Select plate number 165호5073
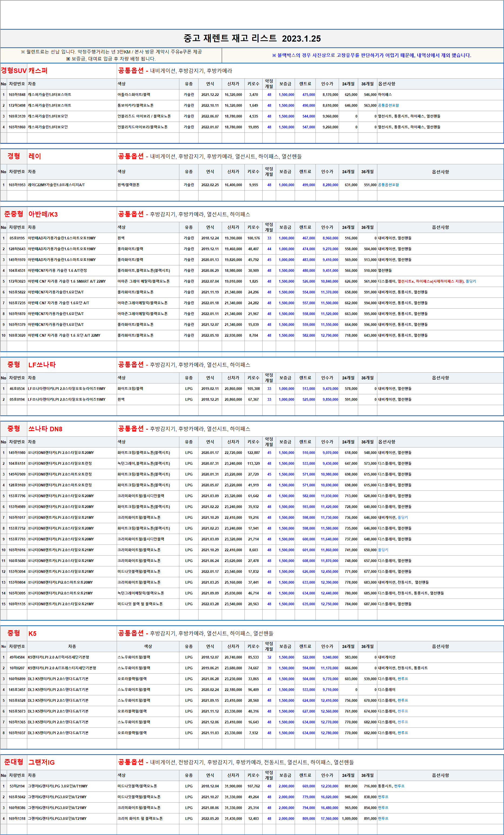 click(x=17, y=711)
